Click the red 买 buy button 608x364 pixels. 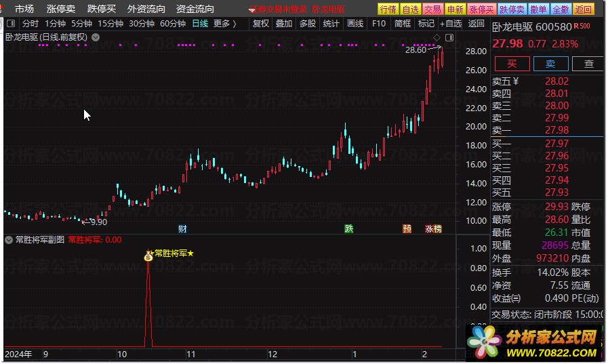tap(512, 64)
